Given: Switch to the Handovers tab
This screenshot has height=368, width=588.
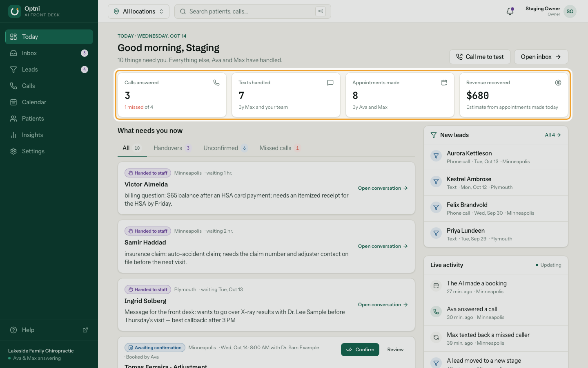Looking at the screenshot, I should pyautogui.click(x=172, y=148).
